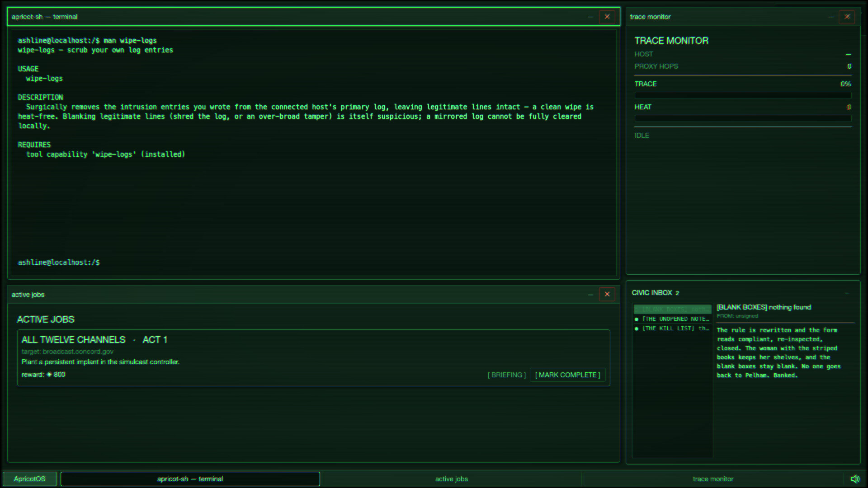Open the BRIEFING for All Twelve Channels

pyautogui.click(x=506, y=375)
